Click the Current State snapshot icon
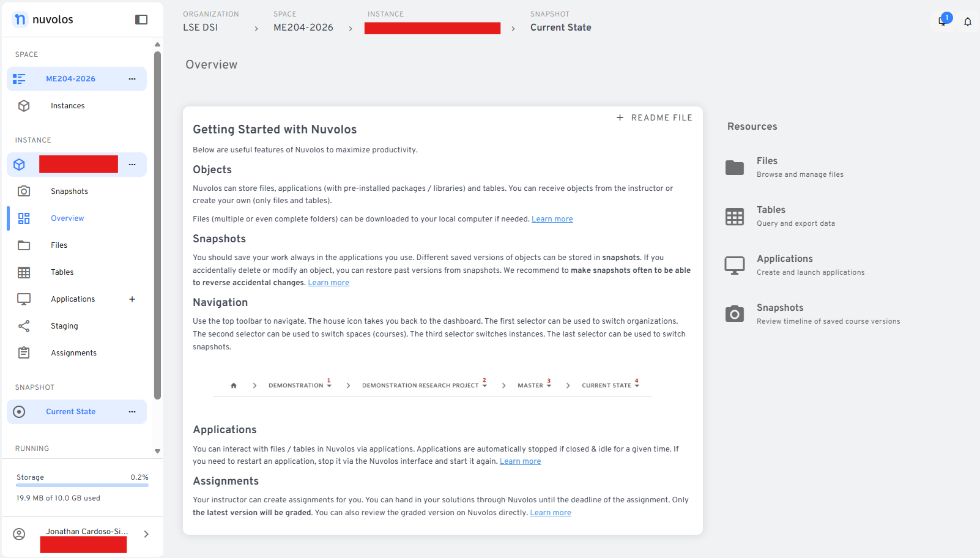The height and width of the screenshot is (558, 980). (x=19, y=412)
